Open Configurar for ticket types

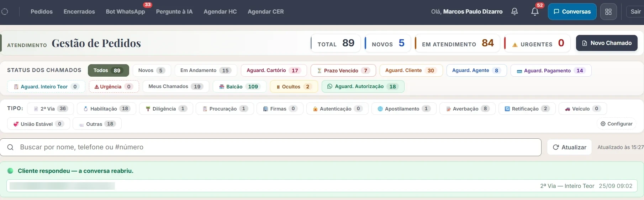616,124
